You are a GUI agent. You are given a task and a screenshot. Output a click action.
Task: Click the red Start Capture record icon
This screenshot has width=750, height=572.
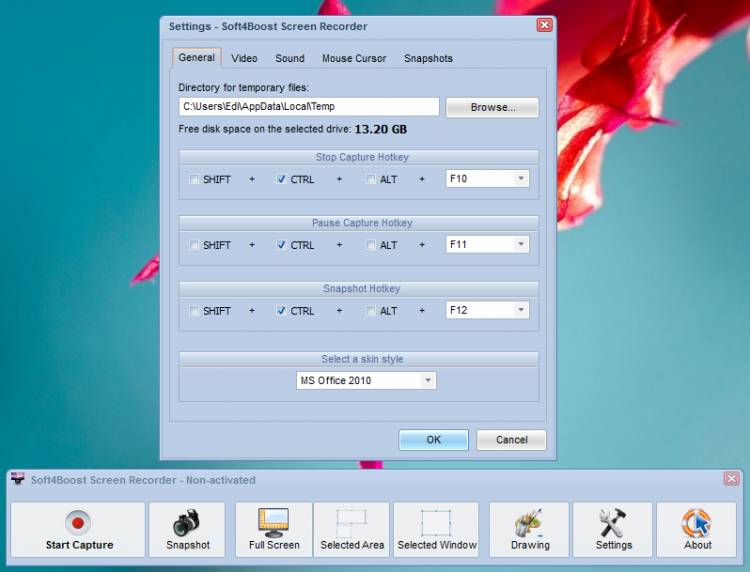pos(78,523)
